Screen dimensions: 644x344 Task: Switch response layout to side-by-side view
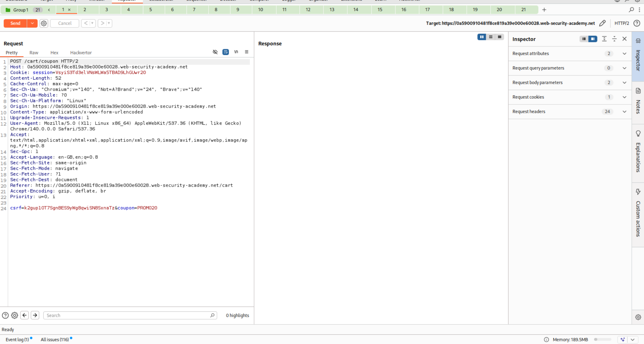[x=482, y=37]
